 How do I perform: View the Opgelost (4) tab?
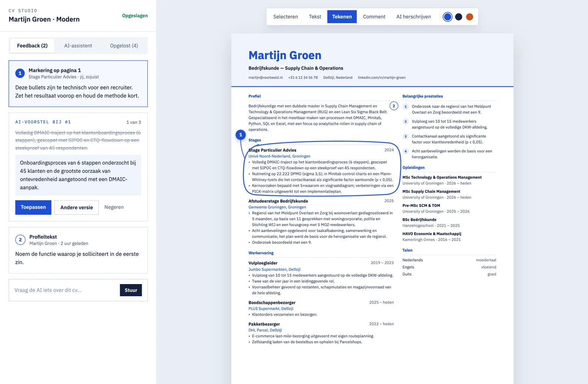[x=124, y=46]
